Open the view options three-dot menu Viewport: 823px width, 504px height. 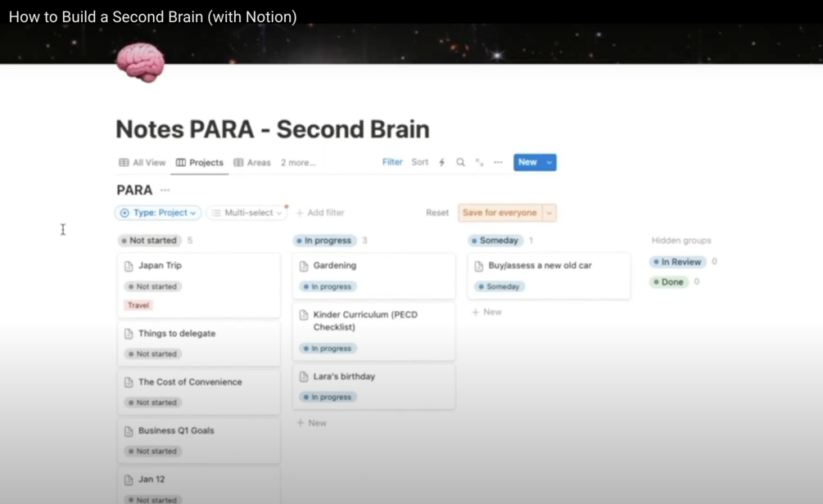[498, 163]
